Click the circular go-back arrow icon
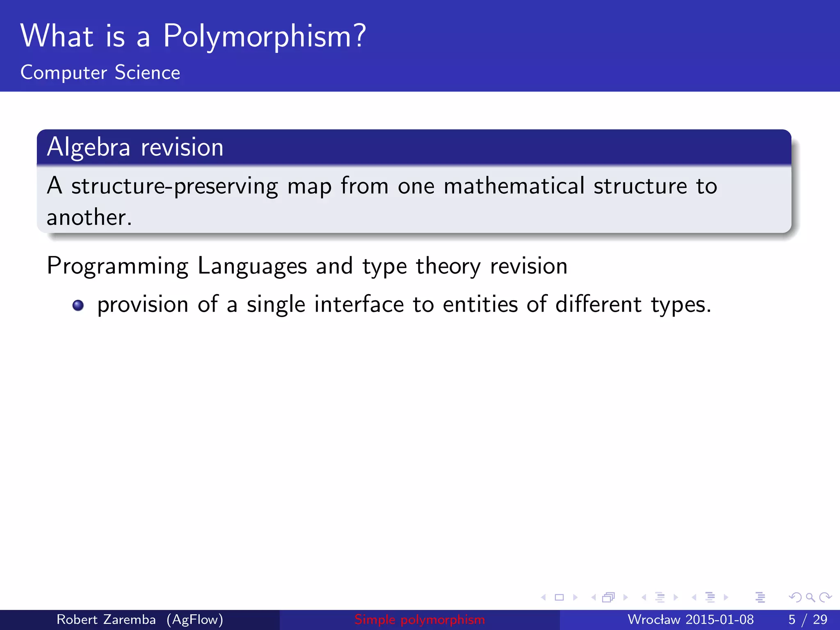 point(795,598)
